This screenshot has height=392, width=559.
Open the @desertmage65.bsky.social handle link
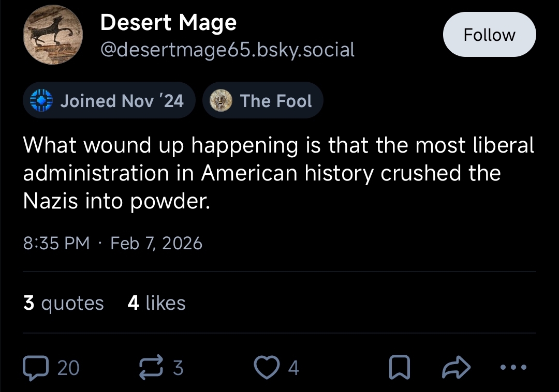click(x=227, y=50)
